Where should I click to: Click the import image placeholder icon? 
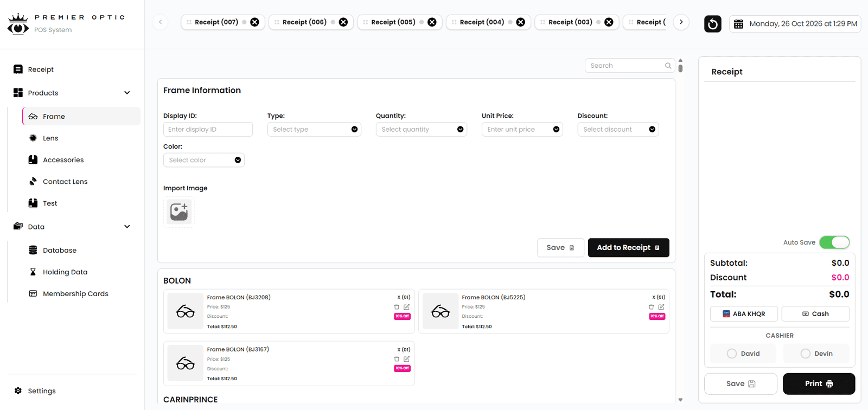pyautogui.click(x=179, y=212)
